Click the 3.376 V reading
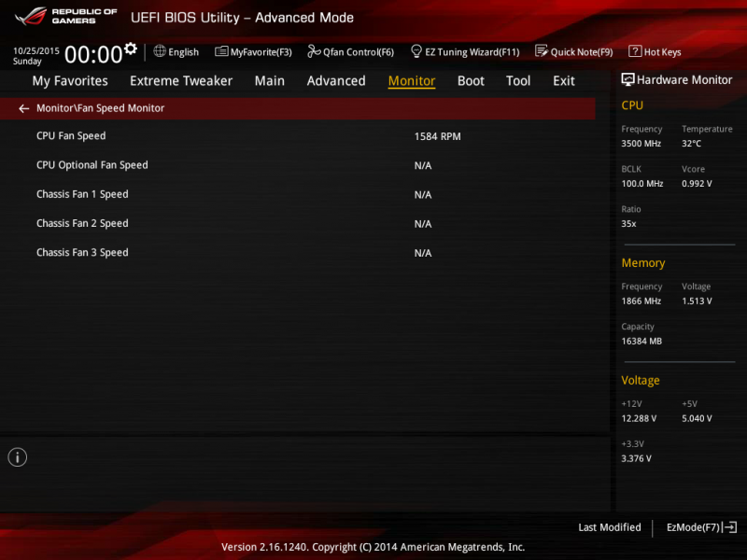Image resolution: width=747 pixels, height=560 pixels. click(636, 458)
